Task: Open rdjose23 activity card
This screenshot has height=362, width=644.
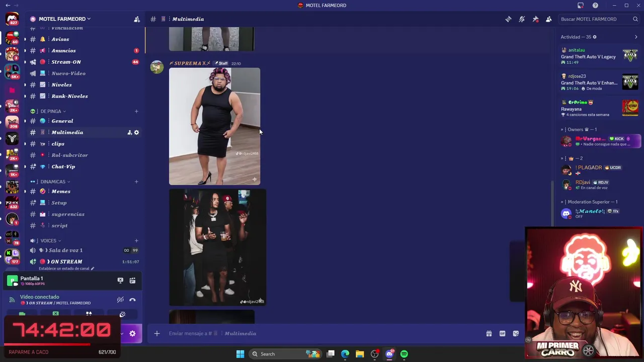Action: tap(599, 82)
